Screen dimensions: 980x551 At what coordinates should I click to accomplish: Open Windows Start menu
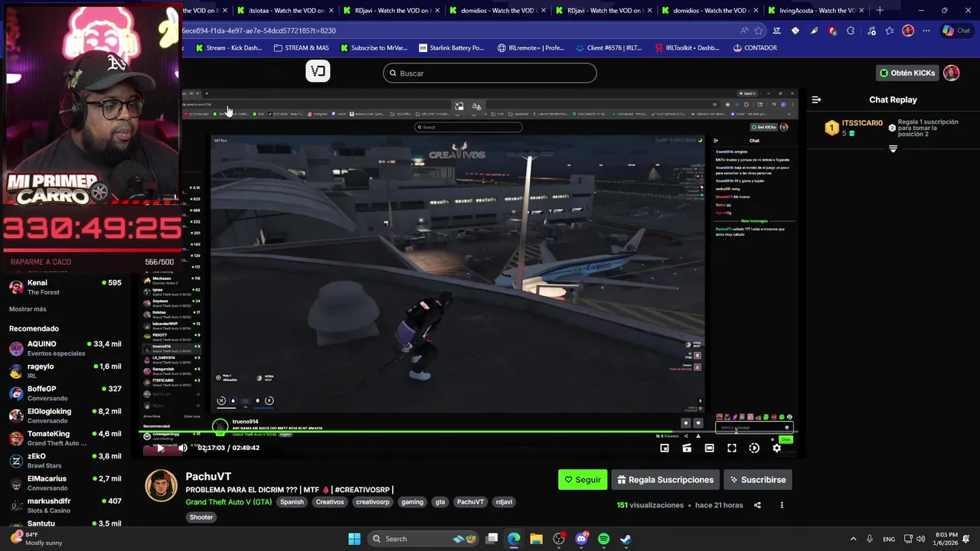coord(354,539)
